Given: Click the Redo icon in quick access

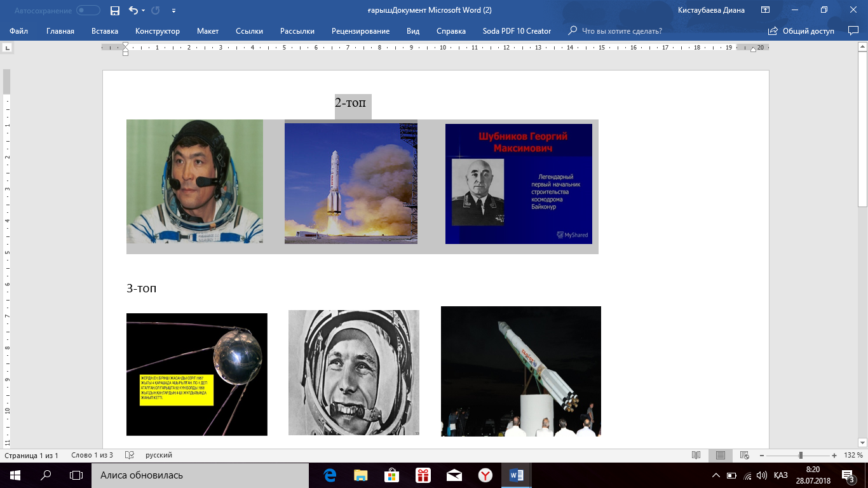Looking at the screenshot, I should (x=156, y=10).
